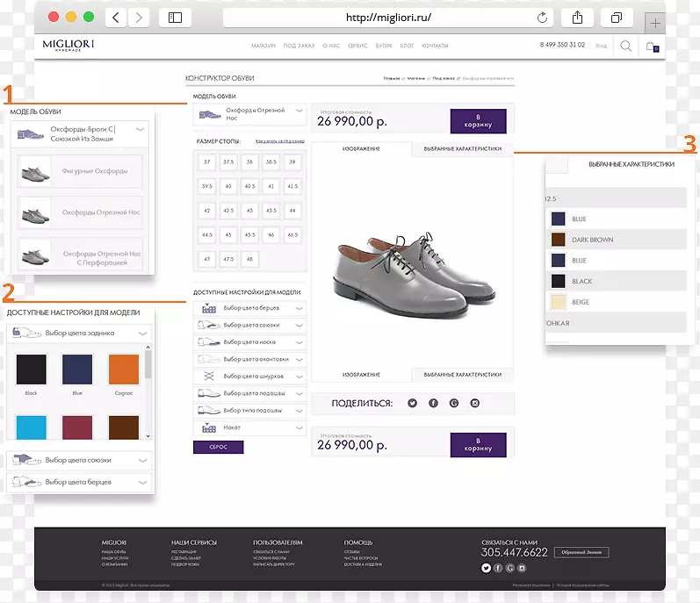Image resolution: width=700 pixels, height=603 pixels.
Task: Open the Facebook icon in the footer
Action: [498, 568]
